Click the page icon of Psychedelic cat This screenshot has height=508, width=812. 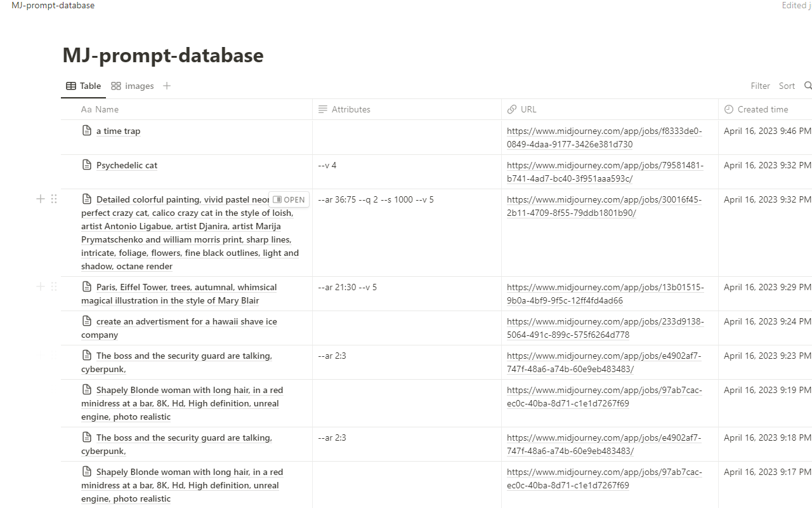pos(87,165)
